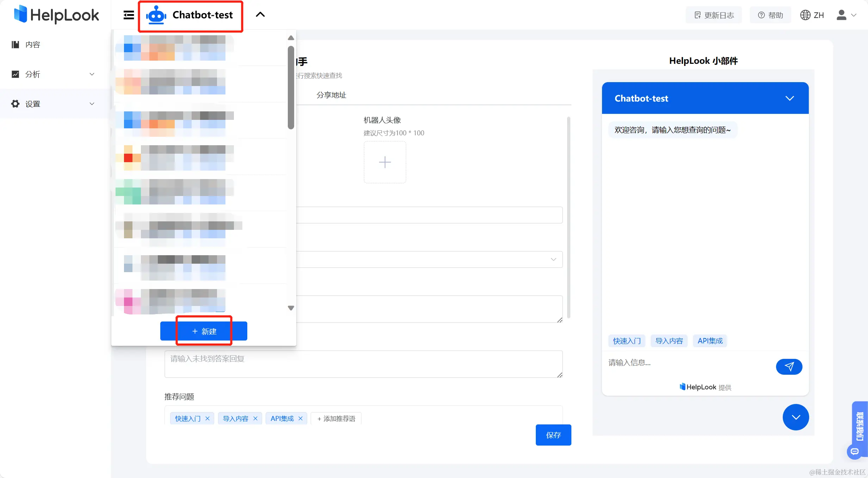Remove the API集成 recommended tag
Viewport: 868px width, 478px height.
coord(300,418)
